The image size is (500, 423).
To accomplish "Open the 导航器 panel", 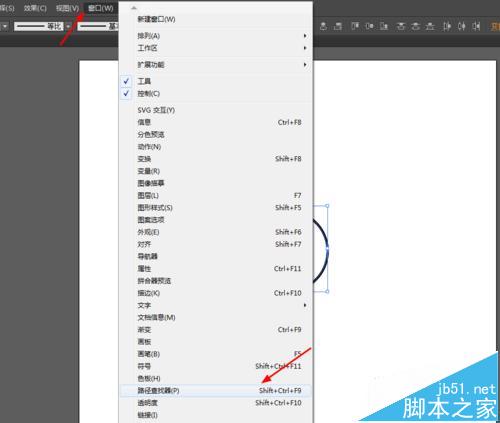I will tap(216, 256).
